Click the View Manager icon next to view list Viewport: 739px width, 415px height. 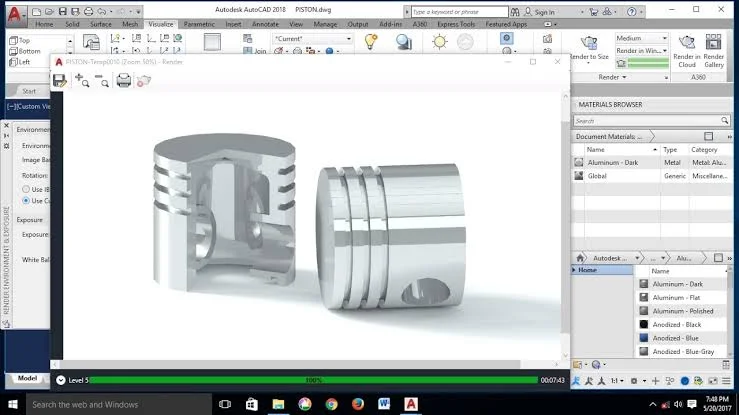[x=91, y=42]
